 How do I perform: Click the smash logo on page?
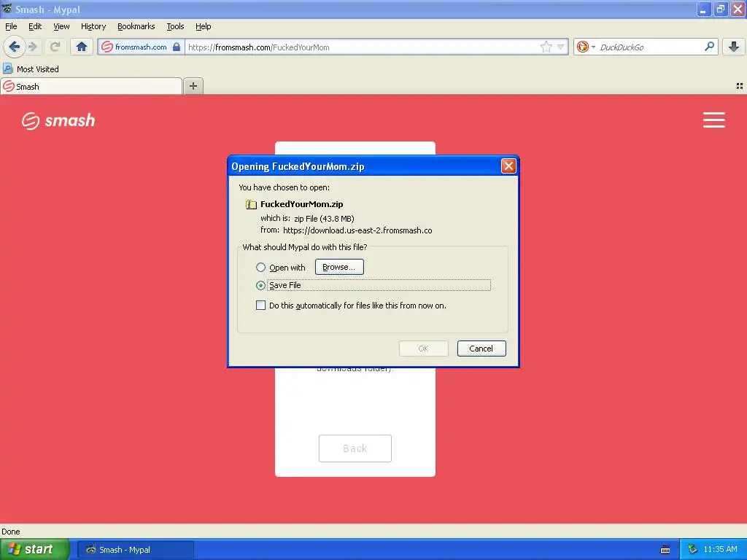(58, 120)
